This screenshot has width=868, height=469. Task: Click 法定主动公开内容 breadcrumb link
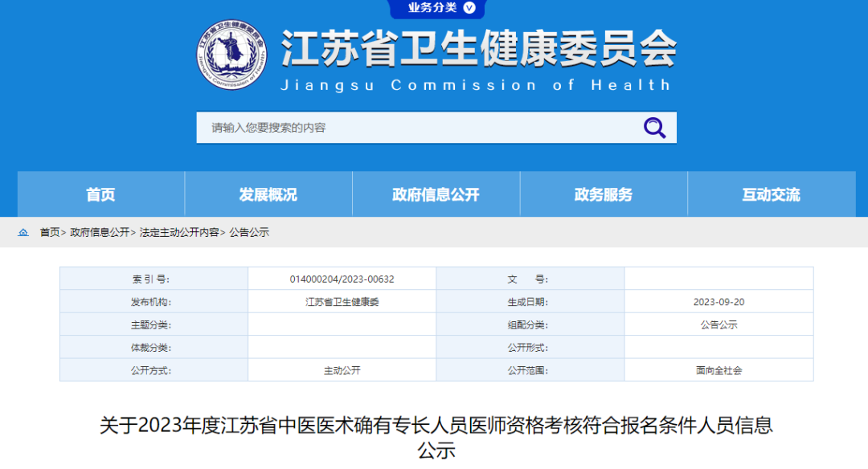(x=179, y=232)
